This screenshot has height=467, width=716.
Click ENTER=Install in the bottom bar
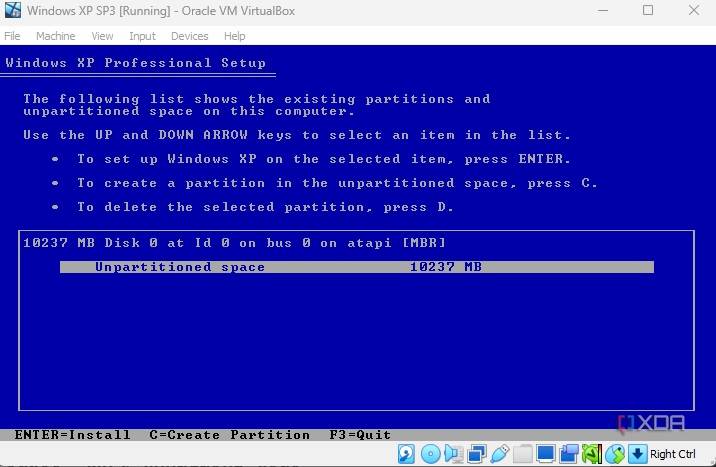click(x=72, y=435)
